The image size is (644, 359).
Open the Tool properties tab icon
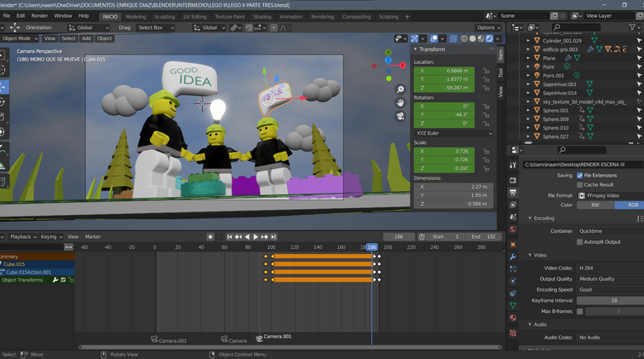click(513, 165)
